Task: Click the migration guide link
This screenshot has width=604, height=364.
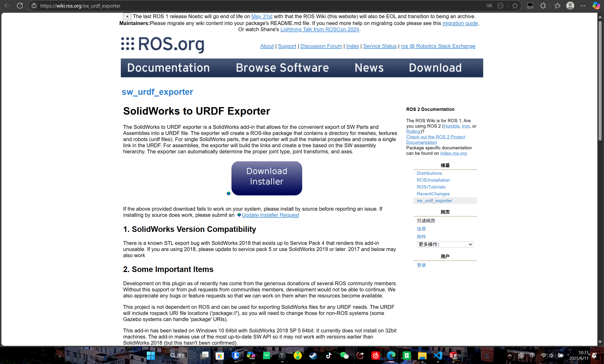Action: pyautogui.click(x=460, y=23)
